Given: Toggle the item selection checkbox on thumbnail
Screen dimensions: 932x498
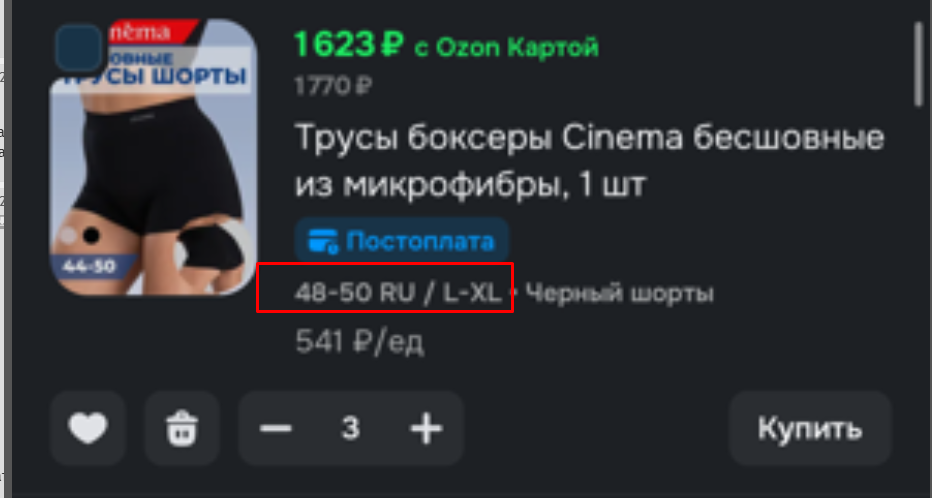Looking at the screenshot, I should [78, 48].
